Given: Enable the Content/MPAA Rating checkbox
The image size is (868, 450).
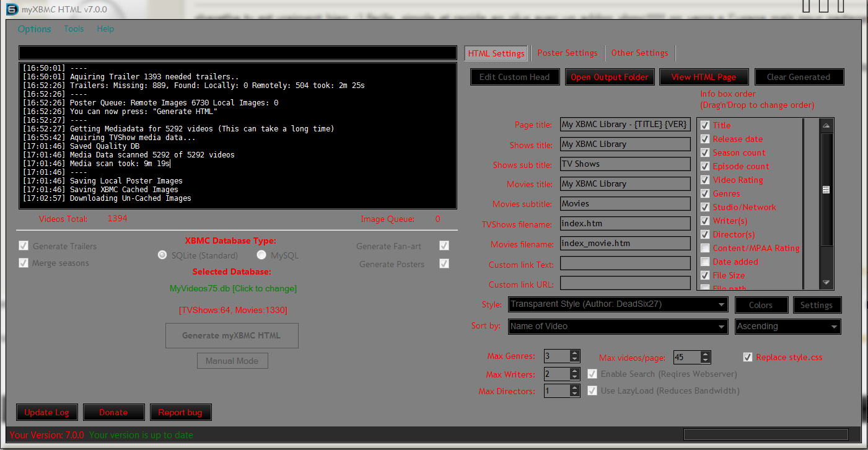Looking at the screenshot, I should coord(705,248).
